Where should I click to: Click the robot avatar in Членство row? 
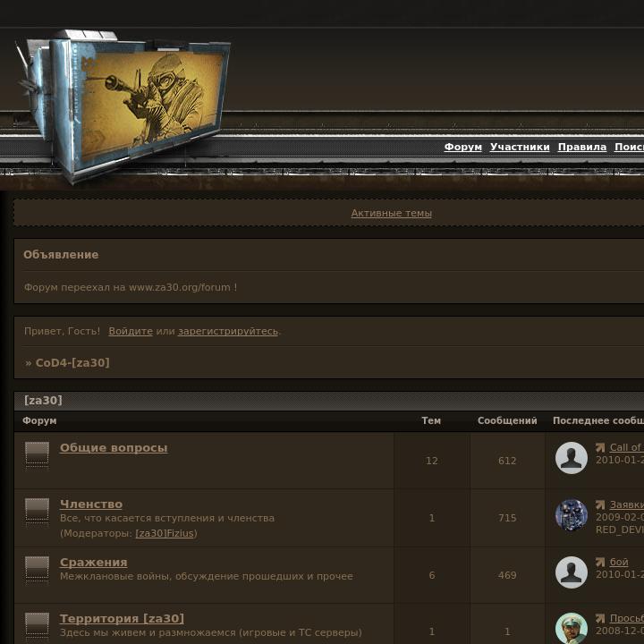pos(572,515)
